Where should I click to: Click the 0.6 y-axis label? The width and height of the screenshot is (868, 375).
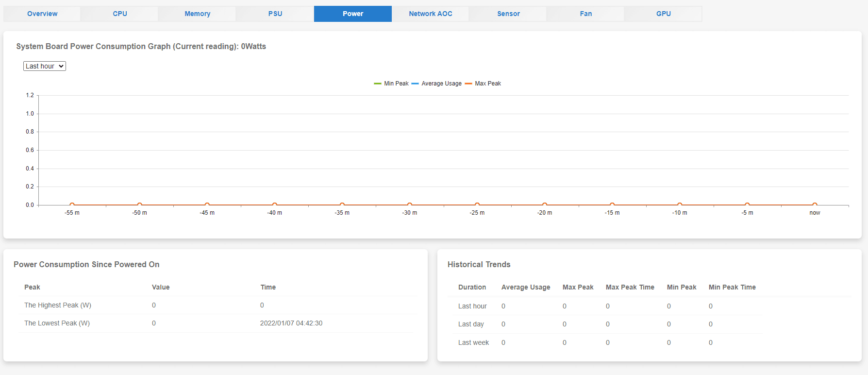(x=30, y=150)
